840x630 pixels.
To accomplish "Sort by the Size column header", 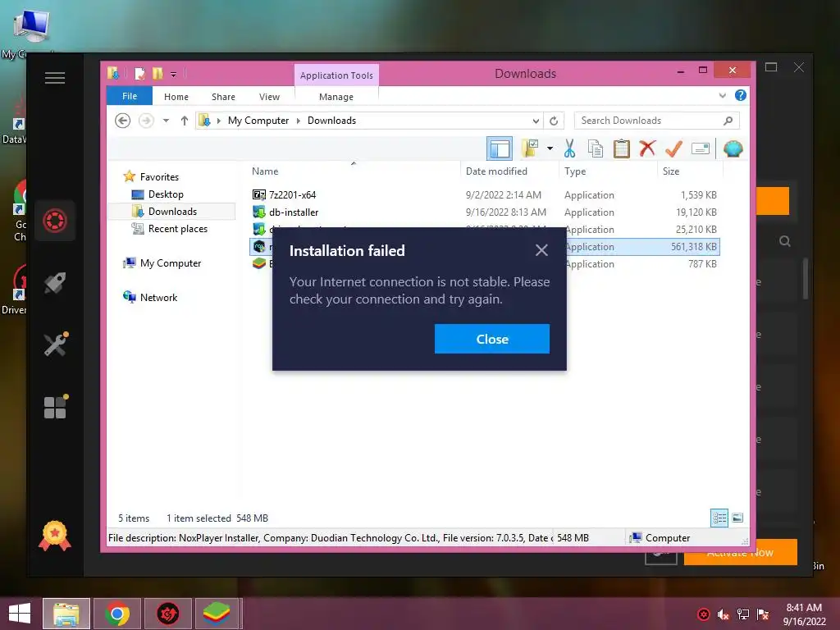I will [x=690, y=171].
